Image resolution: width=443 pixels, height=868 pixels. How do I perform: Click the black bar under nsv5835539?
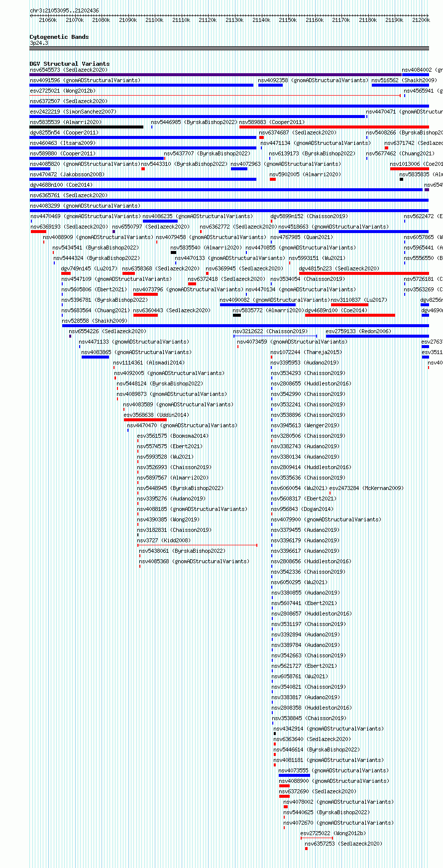86,127
